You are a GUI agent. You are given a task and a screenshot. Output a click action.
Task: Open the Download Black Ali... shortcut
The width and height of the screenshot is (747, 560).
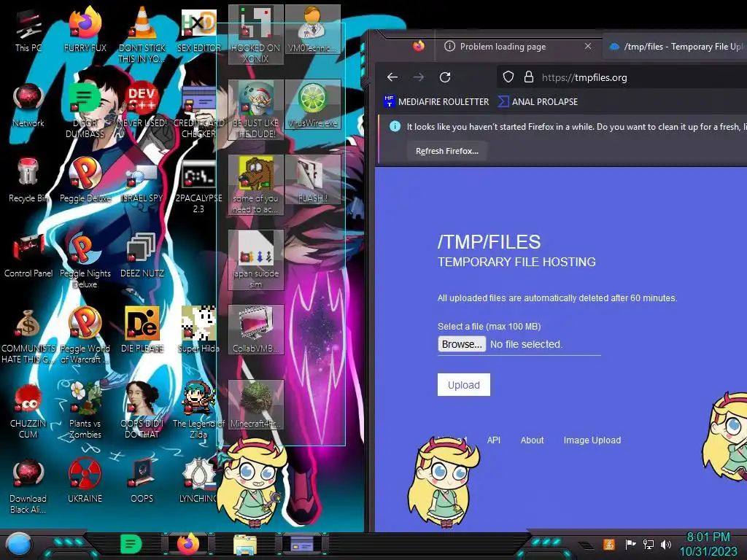[x=28, y=486]
